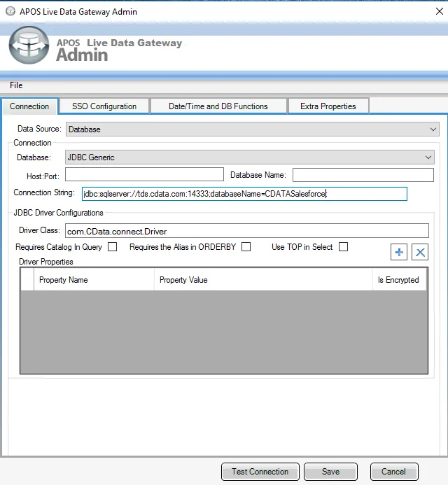Click the Save button
This screenshot has height=485, width=448.
point(330,472)
